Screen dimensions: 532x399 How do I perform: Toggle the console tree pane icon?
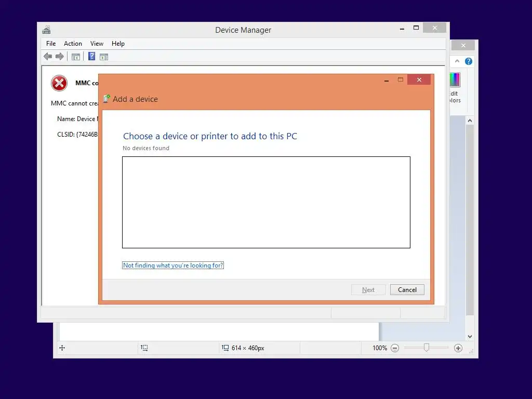(76, 57)
